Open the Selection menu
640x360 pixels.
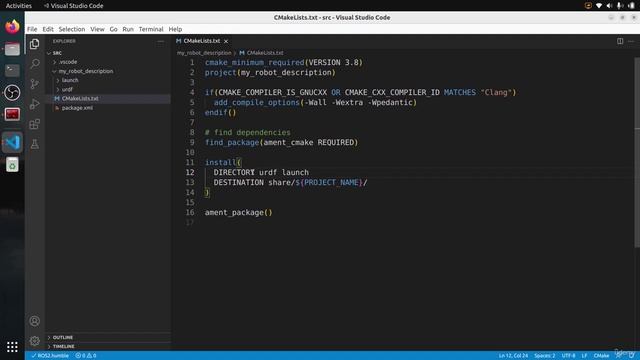tap(72, 29)
